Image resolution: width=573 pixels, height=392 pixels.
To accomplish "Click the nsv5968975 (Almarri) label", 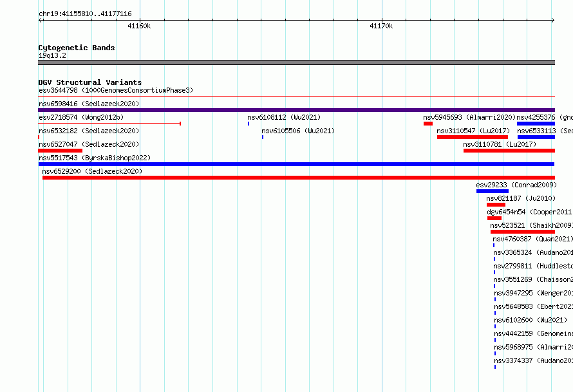I will tap(534, 347).
